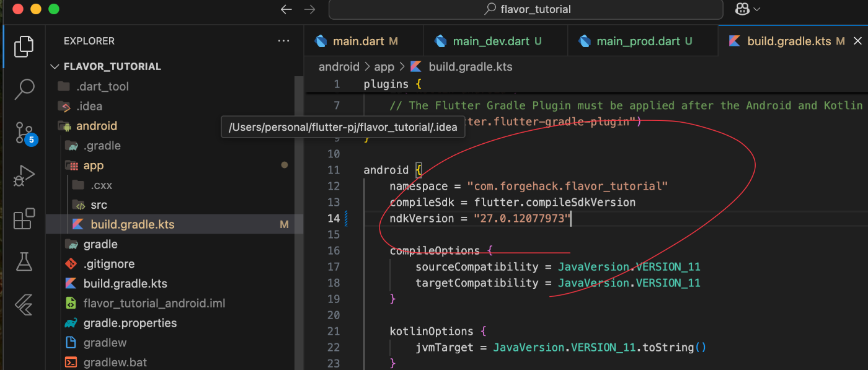Place cursor on ndkVersion value
Image resolution: width=868 pixels, height=370 pixels.
coord(521,218)
